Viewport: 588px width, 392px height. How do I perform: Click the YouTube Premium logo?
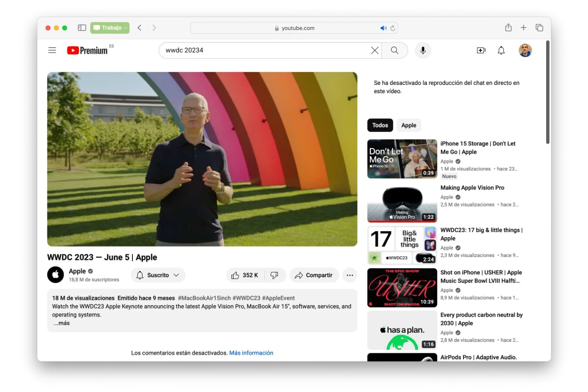[x=87, y=51]
